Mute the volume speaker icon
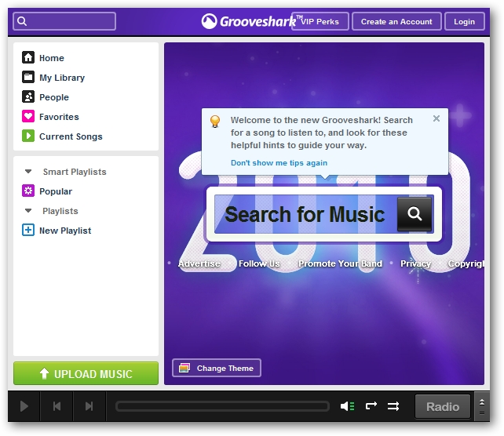Screen dimensions: 504x436 tap(347, 406)
